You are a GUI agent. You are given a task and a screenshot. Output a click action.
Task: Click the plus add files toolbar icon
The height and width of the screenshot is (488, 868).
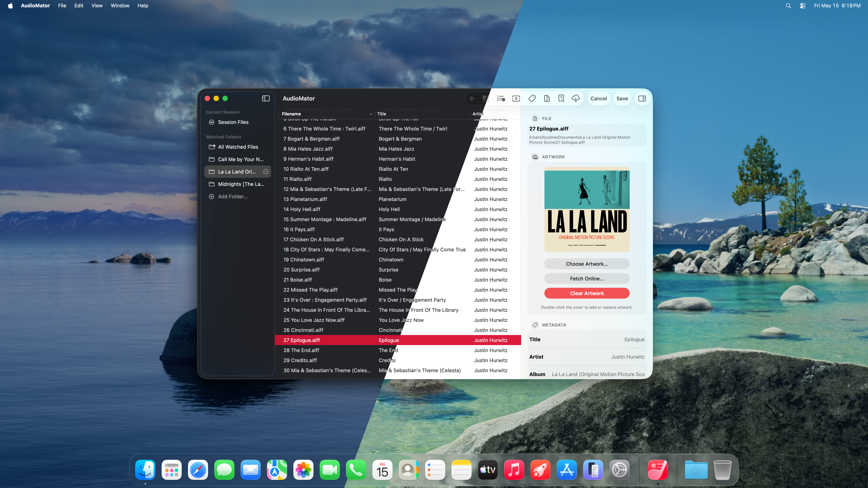pyautogui.click(x=472, y=98)
